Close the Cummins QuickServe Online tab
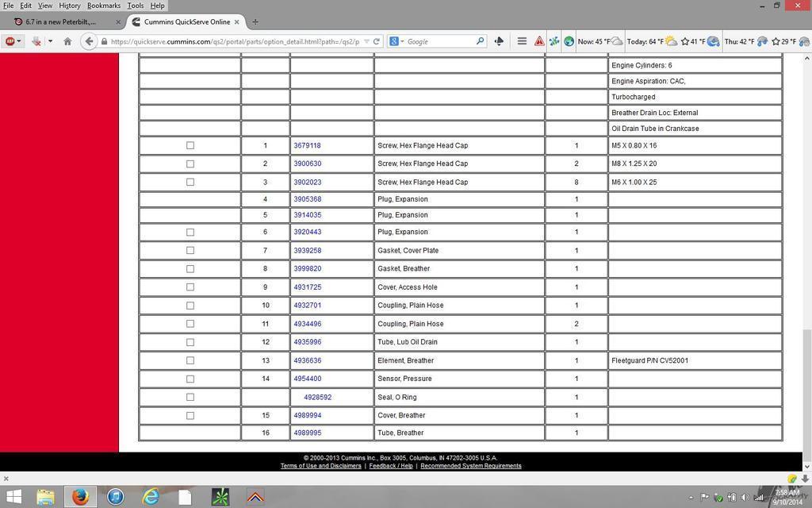812x508 pixels. coord(236,21)
